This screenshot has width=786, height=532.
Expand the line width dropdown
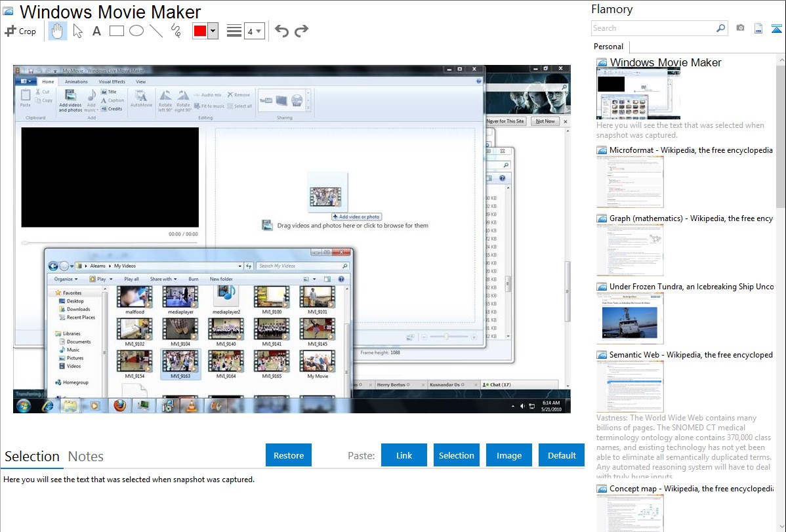[x=254, y=31]
